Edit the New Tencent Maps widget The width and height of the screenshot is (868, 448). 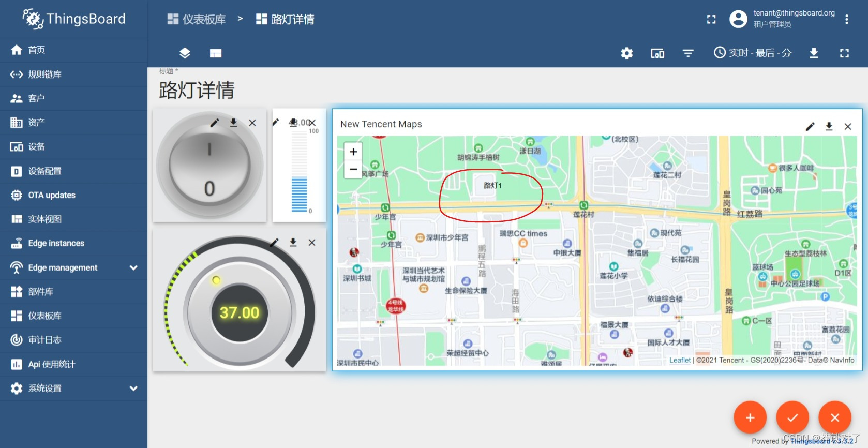coord(810,127)
